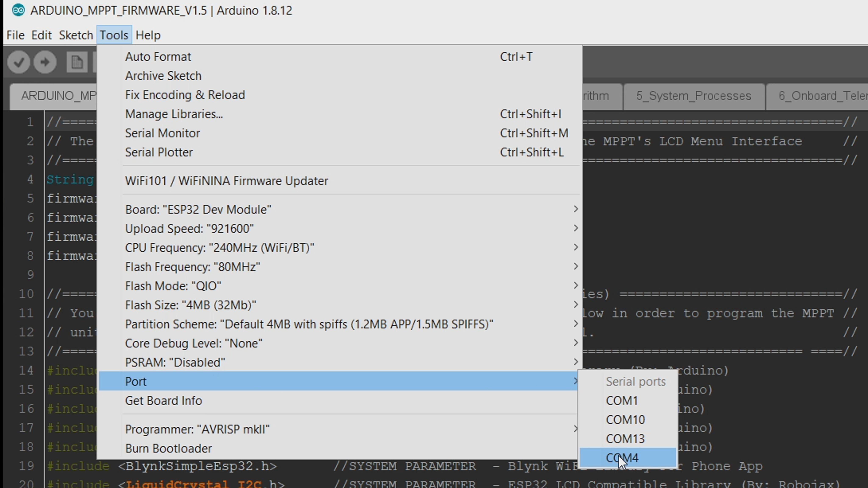
Task: Click the New sketch document icon
Action: click(77, 62)
